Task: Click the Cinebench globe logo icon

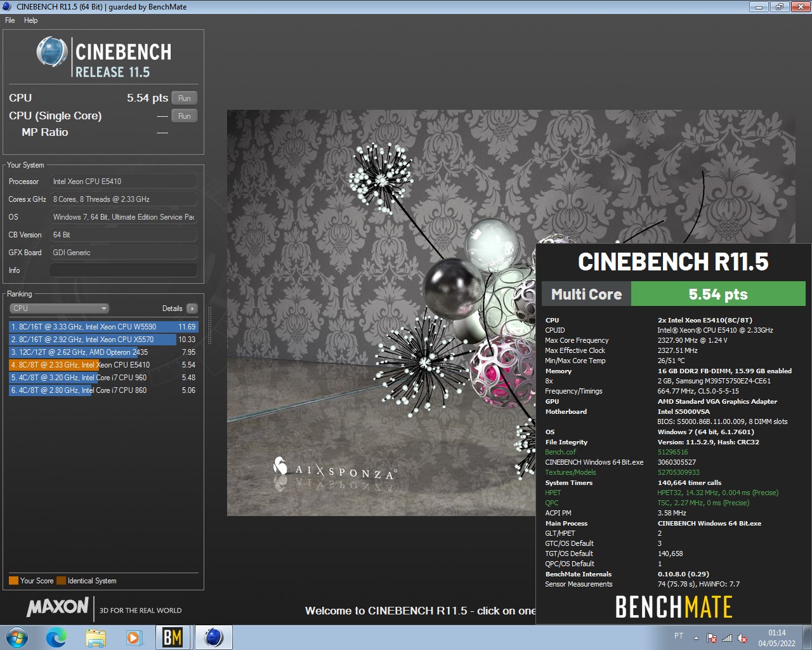Action: click(x=52, y=52)
